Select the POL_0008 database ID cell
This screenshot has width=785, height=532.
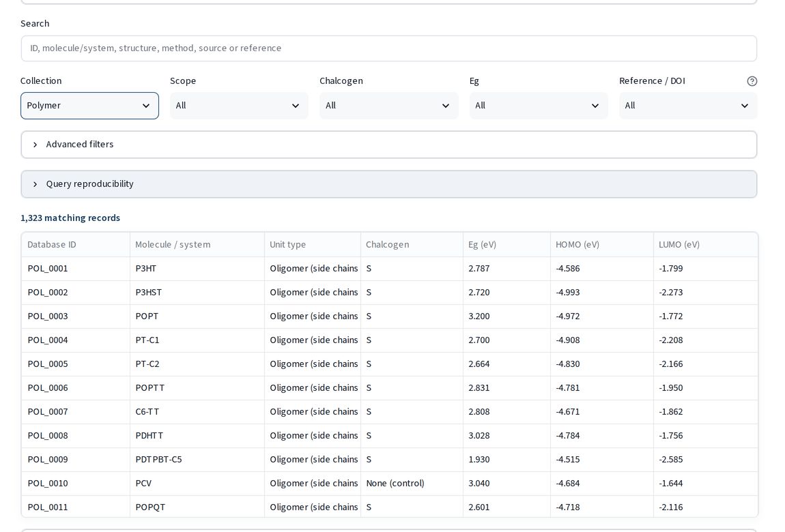pyautogui.click(x=76, y=436)
